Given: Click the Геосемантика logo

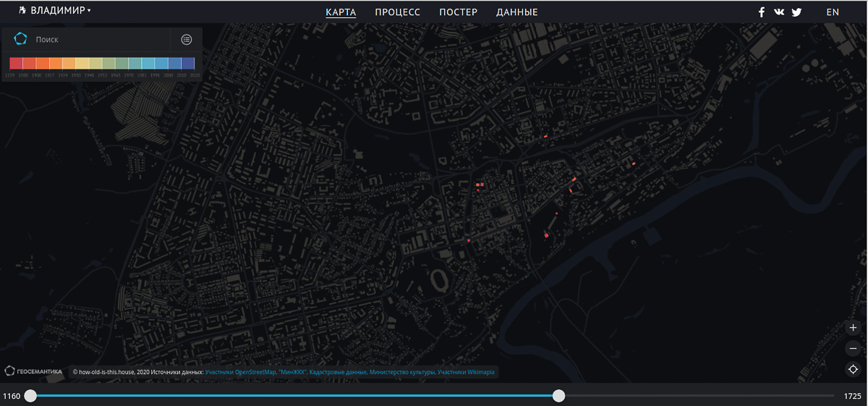Looking at the screenshot, I should 33,371.
